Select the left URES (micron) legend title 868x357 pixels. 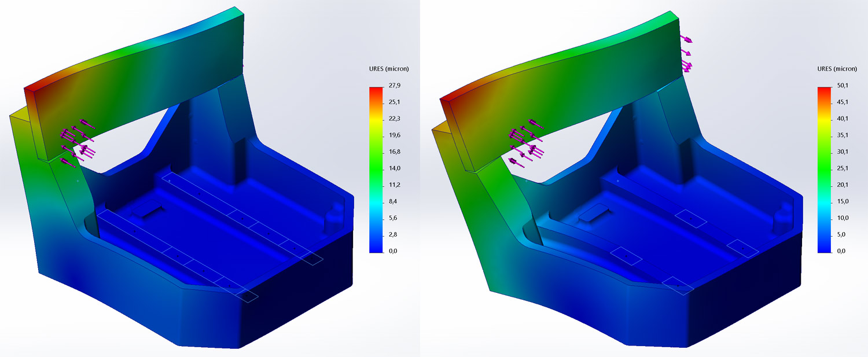coord(388,69)
